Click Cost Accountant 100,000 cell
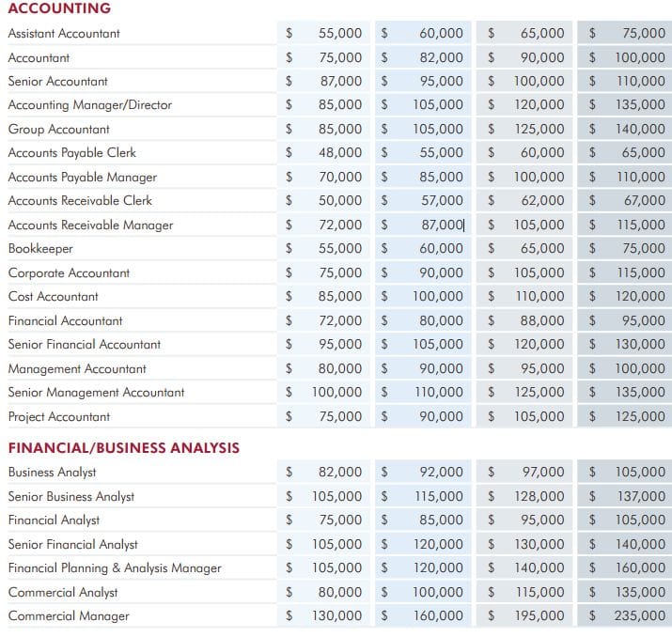 tap(423, 296)
